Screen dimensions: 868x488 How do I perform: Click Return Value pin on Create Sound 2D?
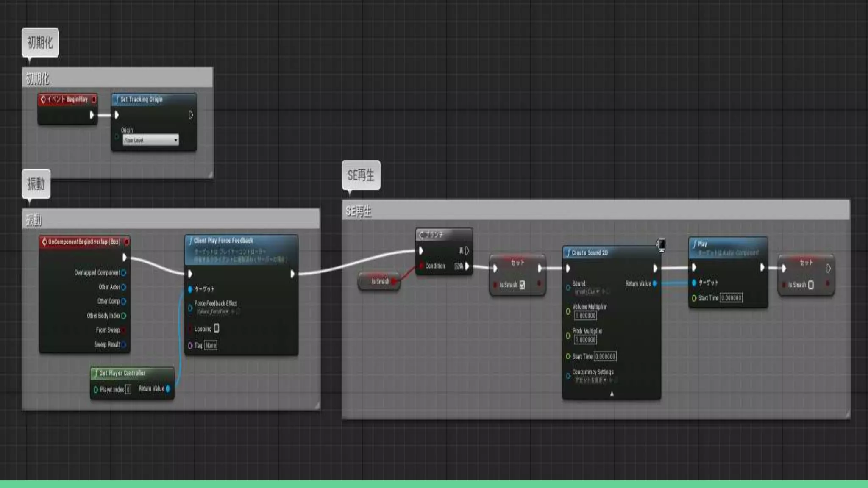click(x=655, y=283)
